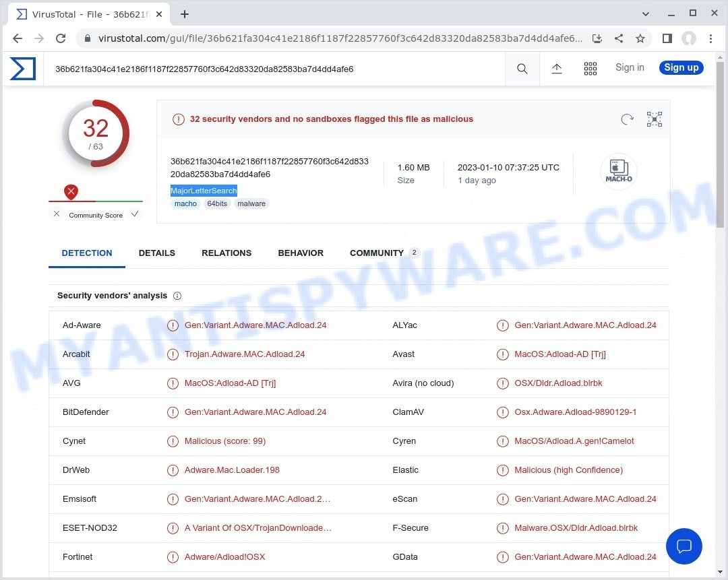Viewport: 728px width, 580px height.
Task: Click the reanalyze file icon
Action: coord(627,119)
